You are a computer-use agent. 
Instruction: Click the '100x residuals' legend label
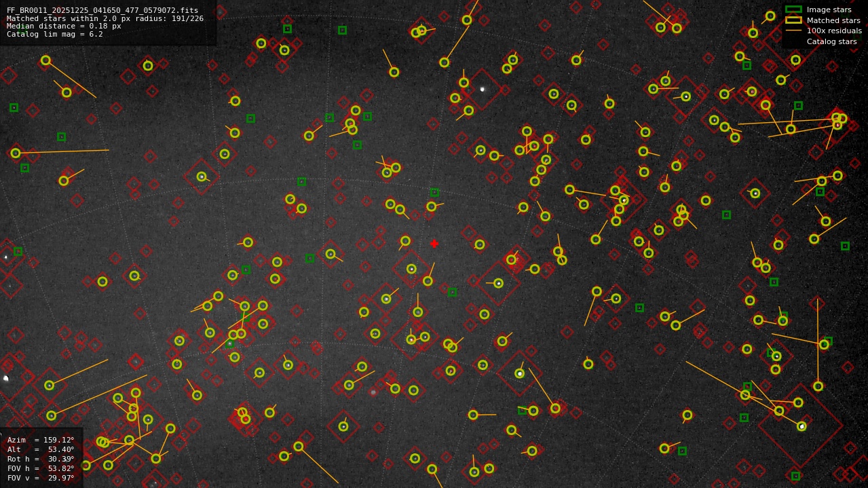click(834, 31)
